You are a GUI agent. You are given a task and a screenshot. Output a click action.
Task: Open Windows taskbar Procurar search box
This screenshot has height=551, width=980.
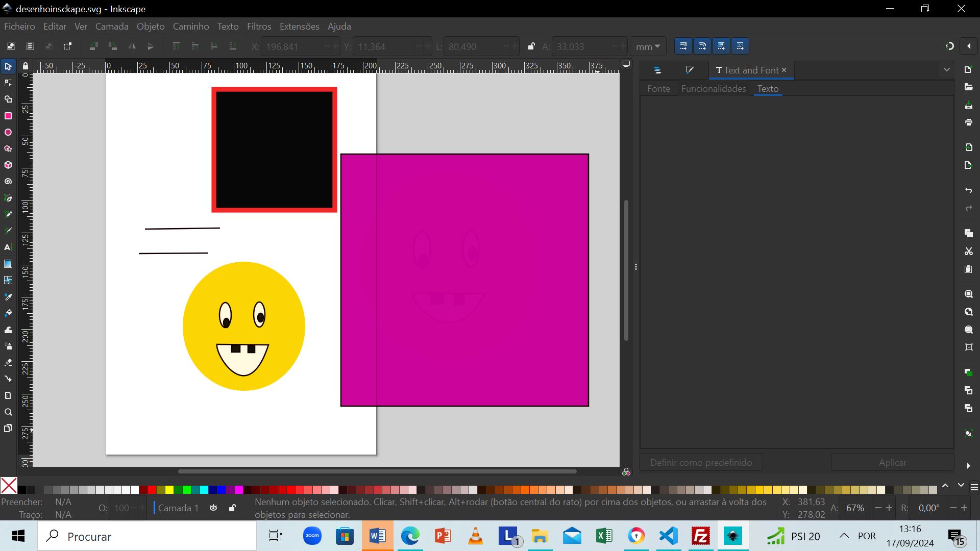(148, 536)
